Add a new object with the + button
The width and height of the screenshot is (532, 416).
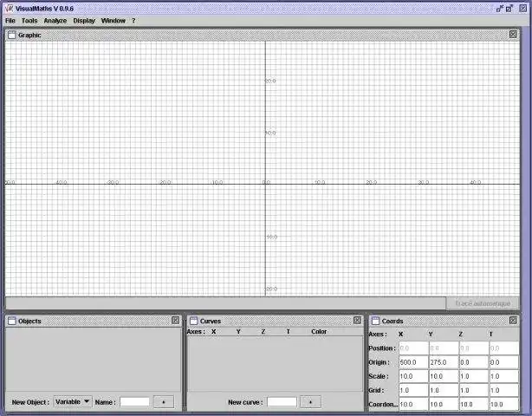[164, 402]
